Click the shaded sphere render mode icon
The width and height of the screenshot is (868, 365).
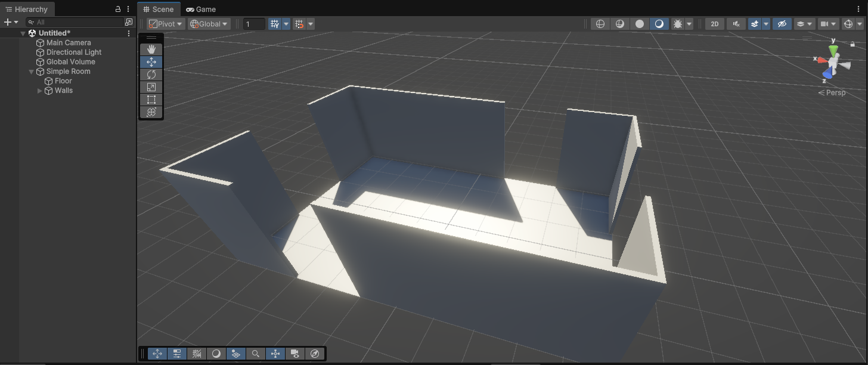click(640, 23)
